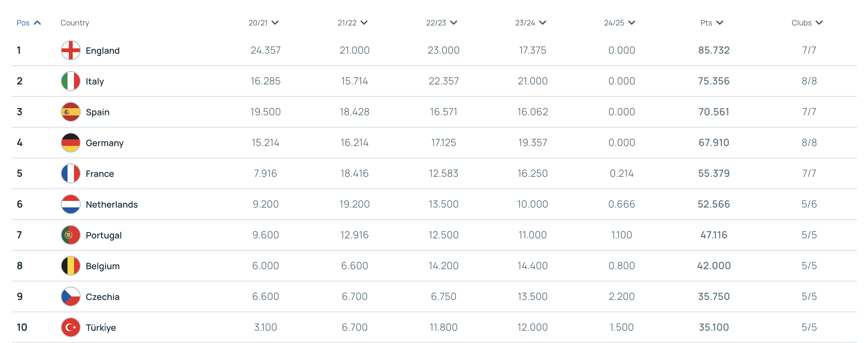Sort by Clubs column chevron
Image resolution: width=868 pixels, height=343 pixels.
[x=819, y=23]
